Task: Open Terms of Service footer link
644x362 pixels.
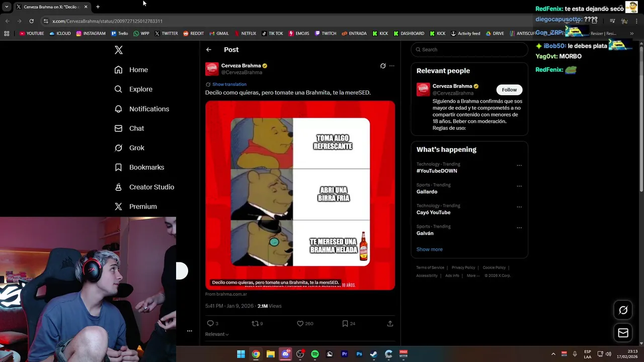Action: pos(430,267)
